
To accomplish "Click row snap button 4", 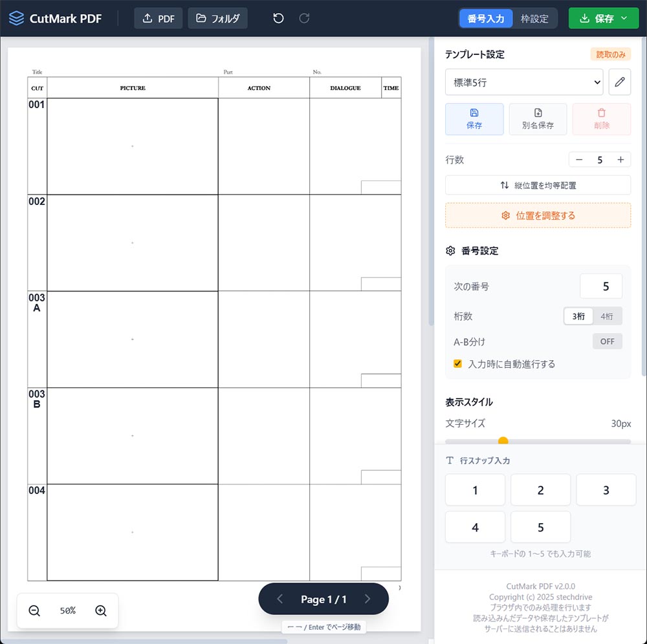I will 475,527.
